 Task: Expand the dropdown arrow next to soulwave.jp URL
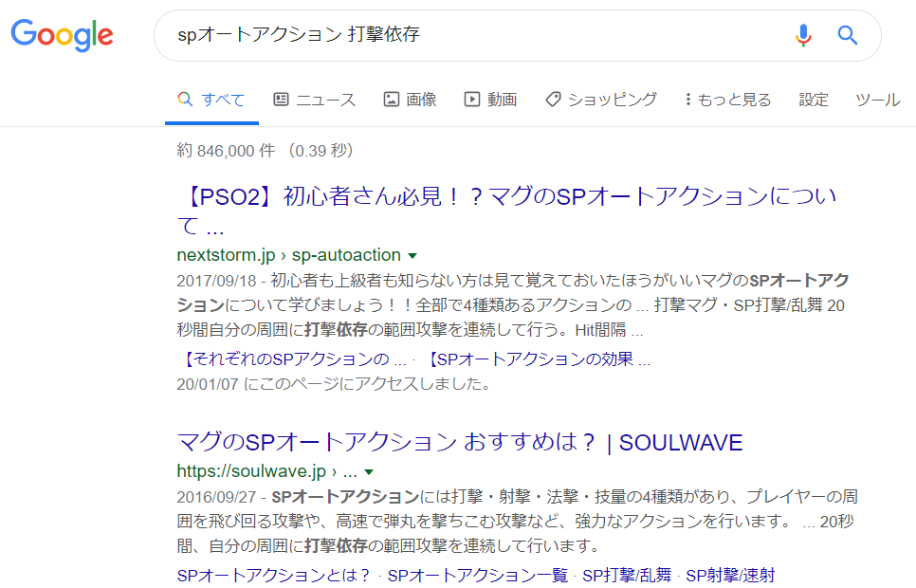[369, 471]
